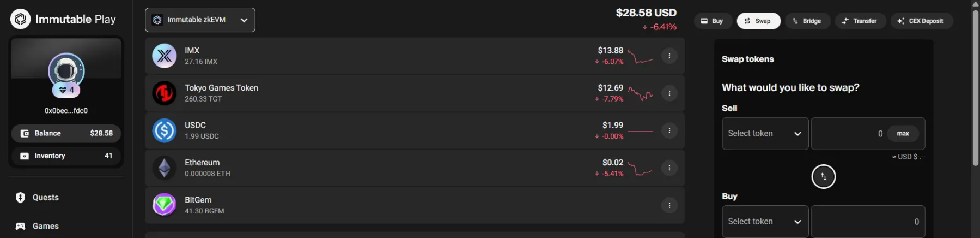Click the Ethereum token icon

pos(164,168)
